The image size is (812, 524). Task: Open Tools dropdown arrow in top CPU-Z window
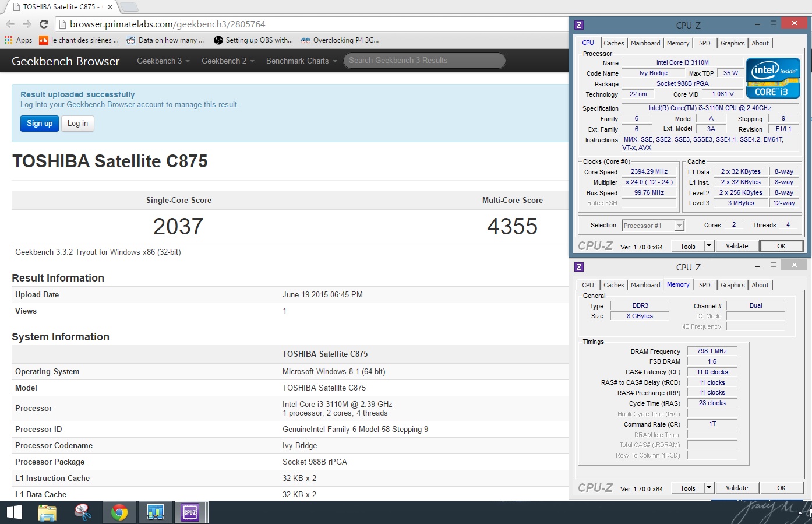709,247
